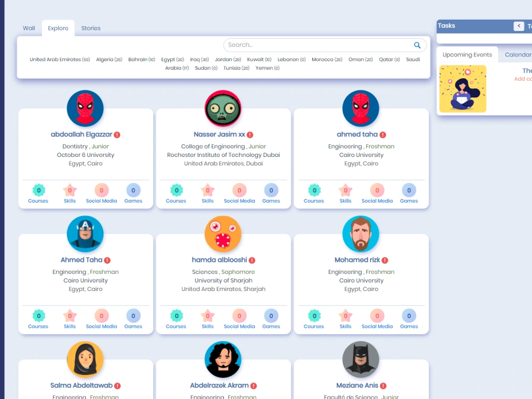Filter by Yemen (0)

click(268, 68)
